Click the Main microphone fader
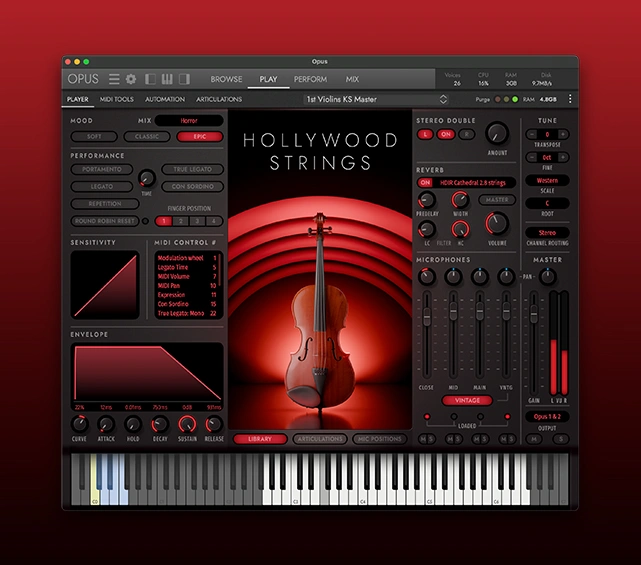641x565 pixels. (480, 310)
